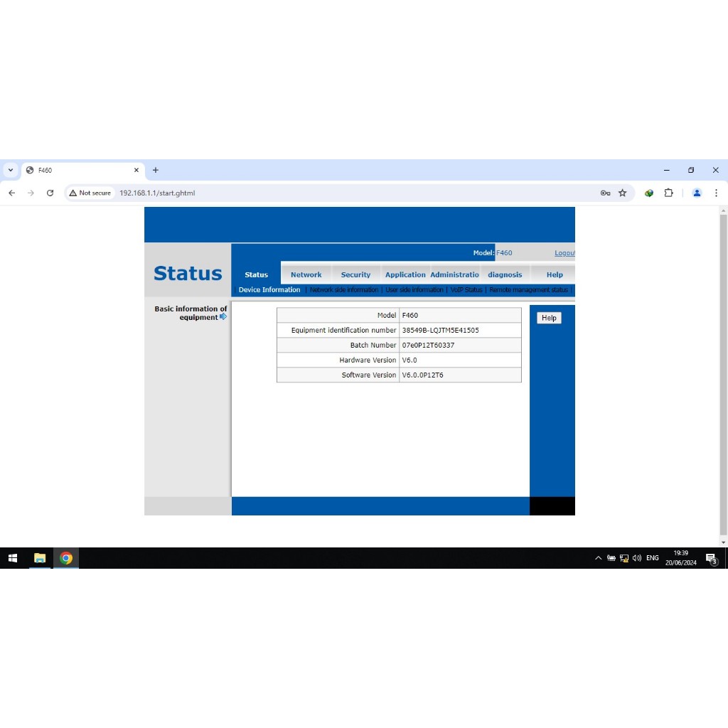Open the saved passwords key icon

click(605, 193)
